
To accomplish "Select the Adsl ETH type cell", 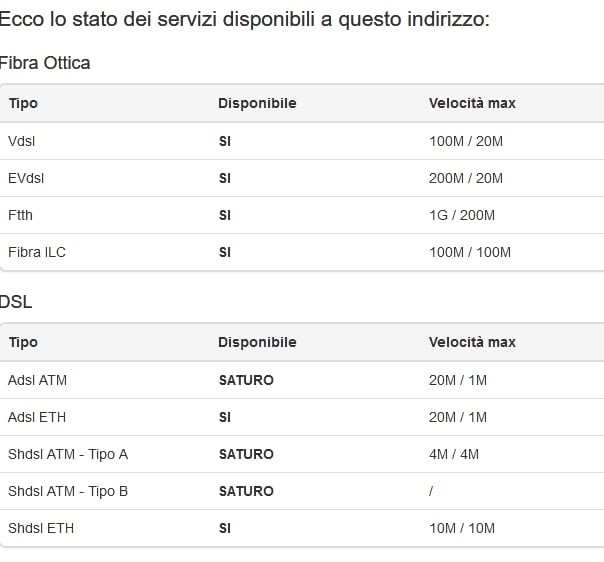I will click(37, 417).
